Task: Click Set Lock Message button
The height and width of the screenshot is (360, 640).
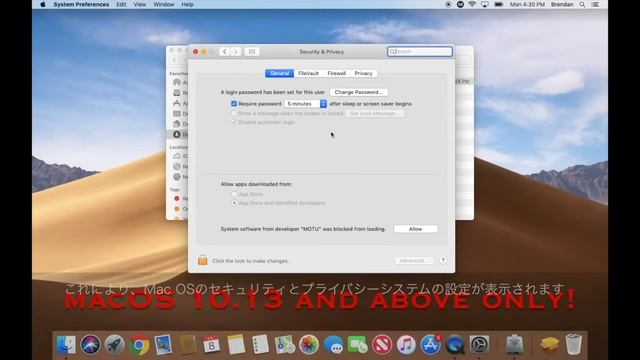Action: tap(375, 113)
